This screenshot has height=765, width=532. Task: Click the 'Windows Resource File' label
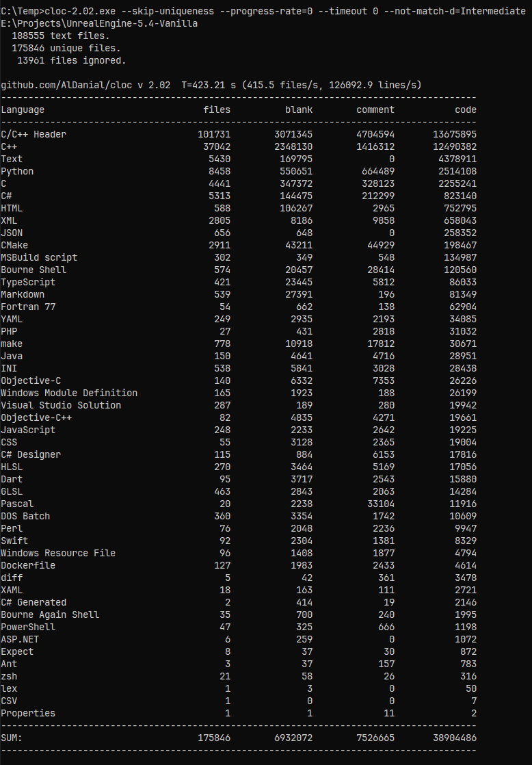coord(58,553)
